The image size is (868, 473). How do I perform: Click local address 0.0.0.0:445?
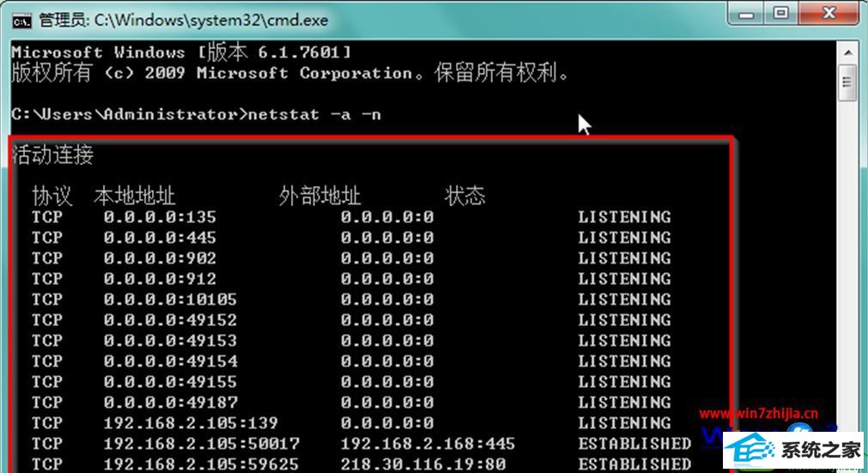pos(160,237)
